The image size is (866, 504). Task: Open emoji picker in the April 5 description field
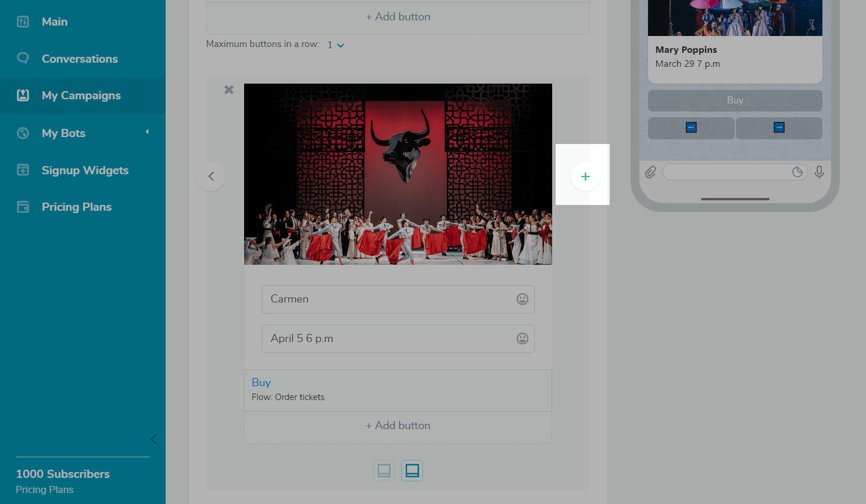(522, 339)
